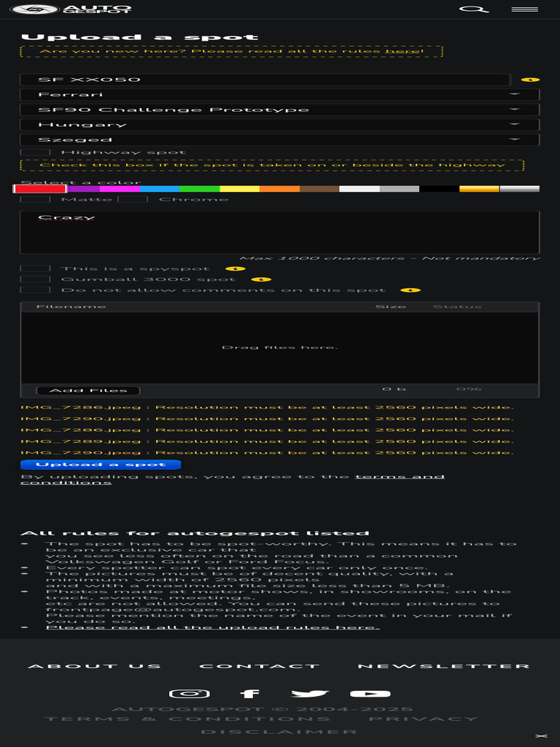Tick Do not allow comments checkbox
Screen dimensions: 560x747
pyautogui.click(x=35, y=290)
